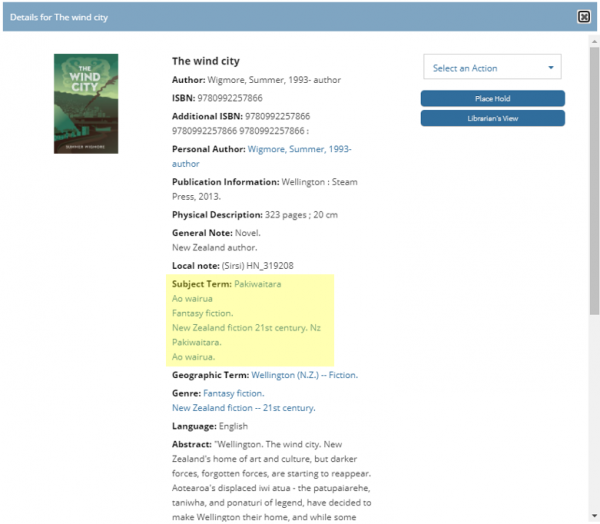The height and width of the screenshot is (524, 600).
Task: Click the ISBN value 9780992257866
Action: [x=230, y=98]
